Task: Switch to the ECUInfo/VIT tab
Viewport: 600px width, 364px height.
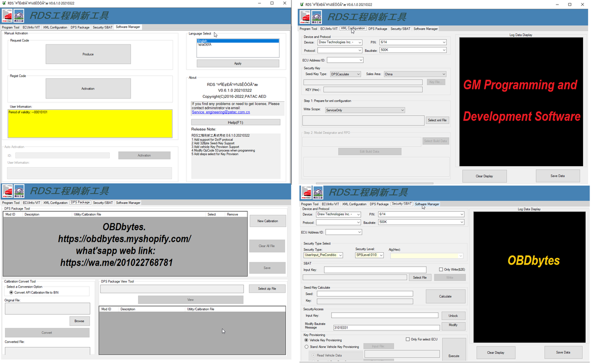Action: pos(30,27)
